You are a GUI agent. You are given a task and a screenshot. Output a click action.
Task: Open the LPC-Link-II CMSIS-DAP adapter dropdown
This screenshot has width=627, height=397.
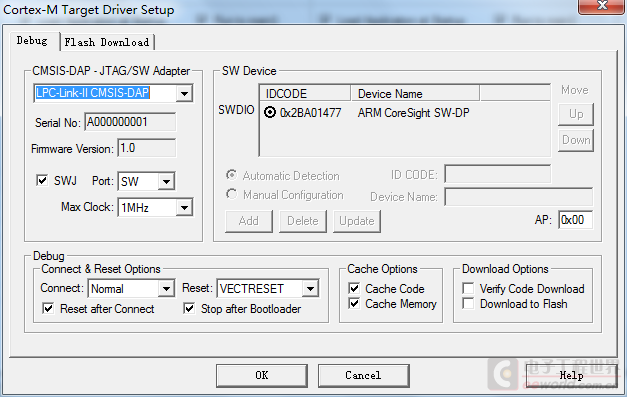[x=184, y=94]
